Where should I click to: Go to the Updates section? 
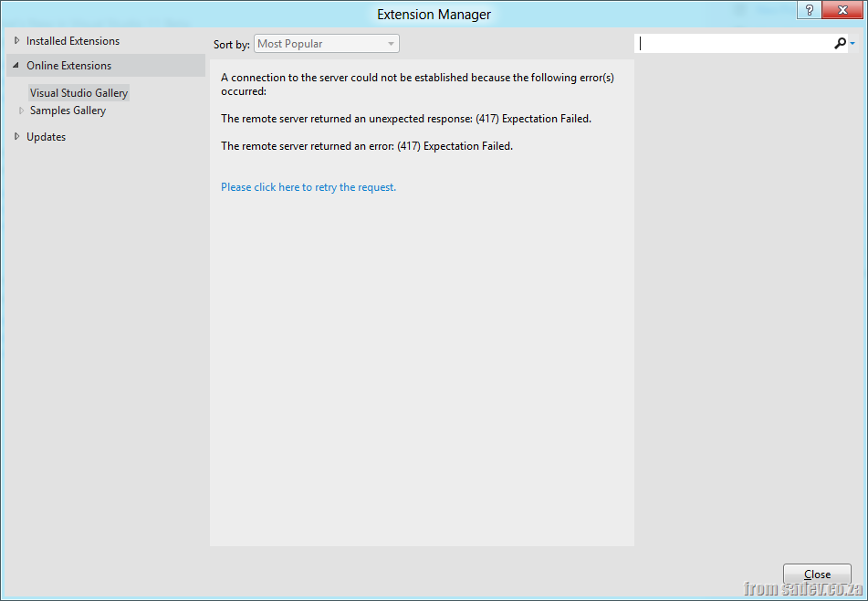[x=46, y=137]
